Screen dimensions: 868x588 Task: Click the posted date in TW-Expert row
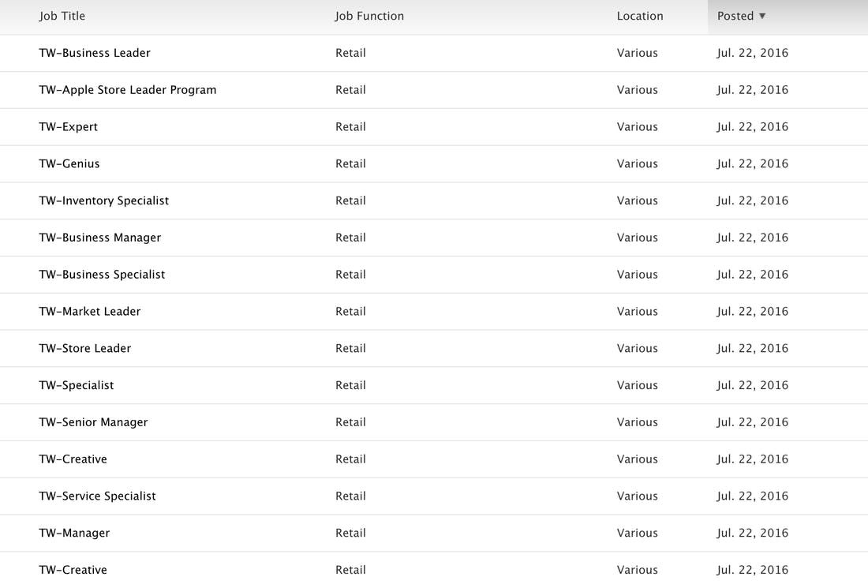pyautogui.click(x=753, y=127)
